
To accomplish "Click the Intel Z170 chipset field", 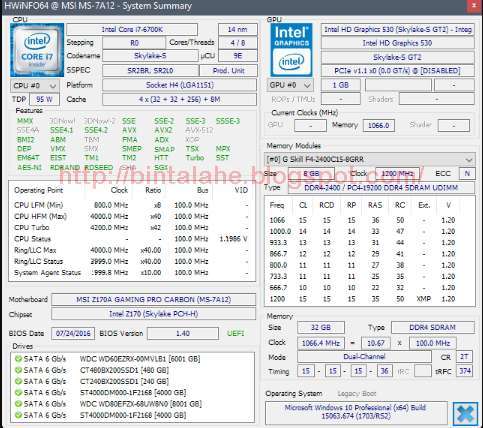I will [154, 314].
